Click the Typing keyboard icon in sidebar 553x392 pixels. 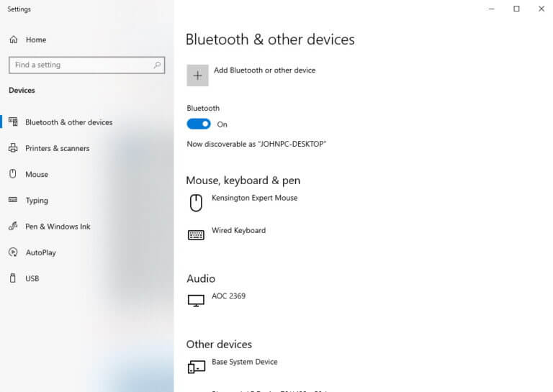pos(13,200)
